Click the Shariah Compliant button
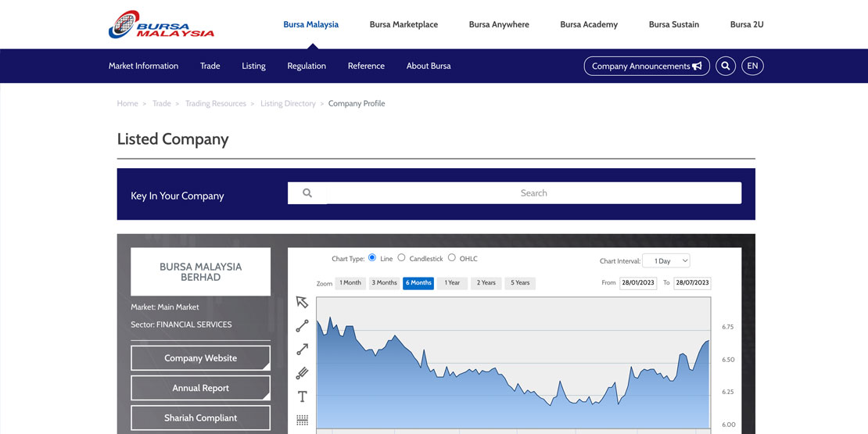 [x=200, y=418]
